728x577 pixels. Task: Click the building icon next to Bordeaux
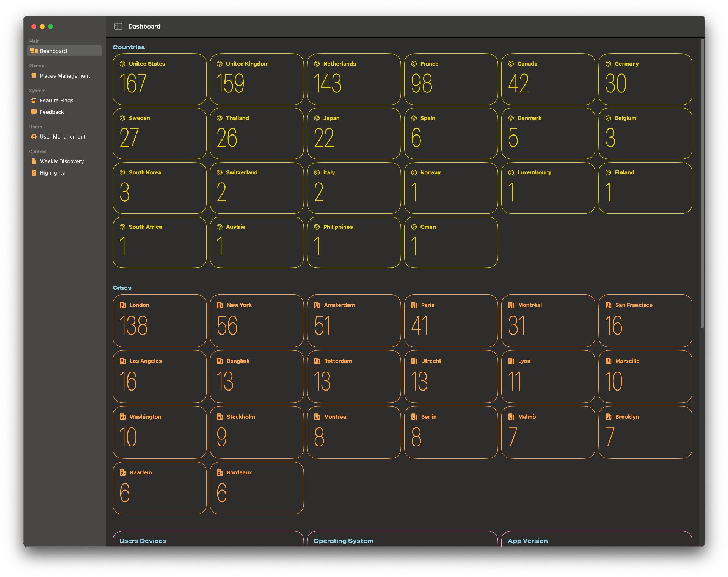[220, 472]
